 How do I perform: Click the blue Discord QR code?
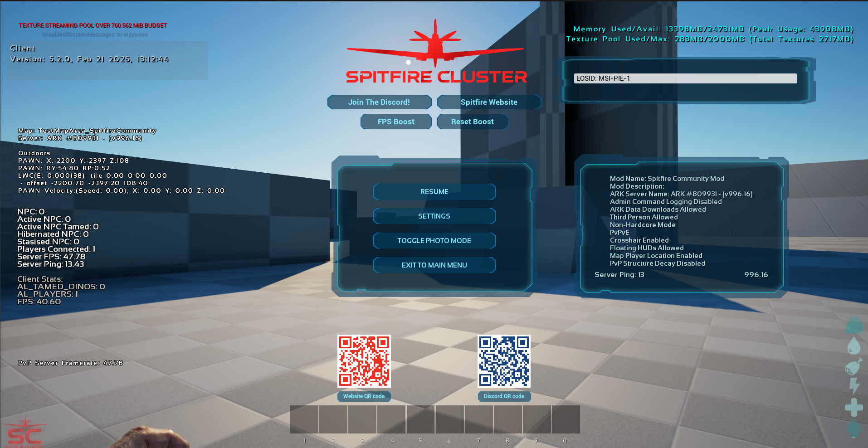pos(504,361)
